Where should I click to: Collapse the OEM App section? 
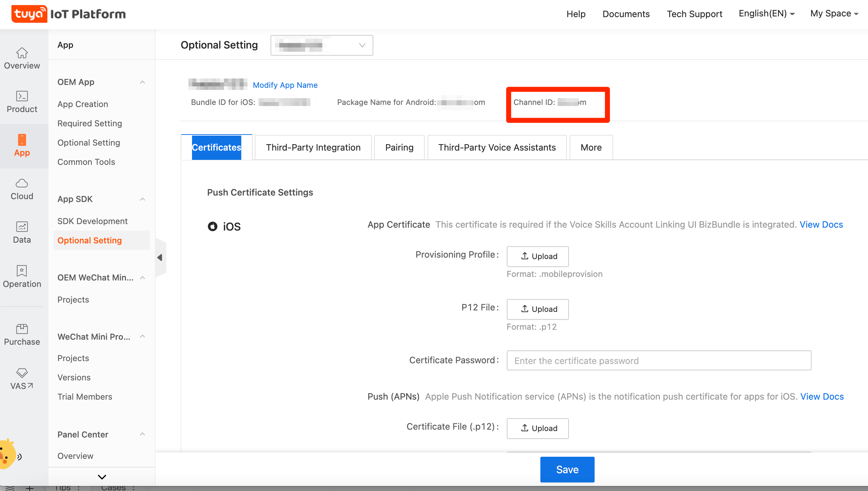click(x=142, y=82)
